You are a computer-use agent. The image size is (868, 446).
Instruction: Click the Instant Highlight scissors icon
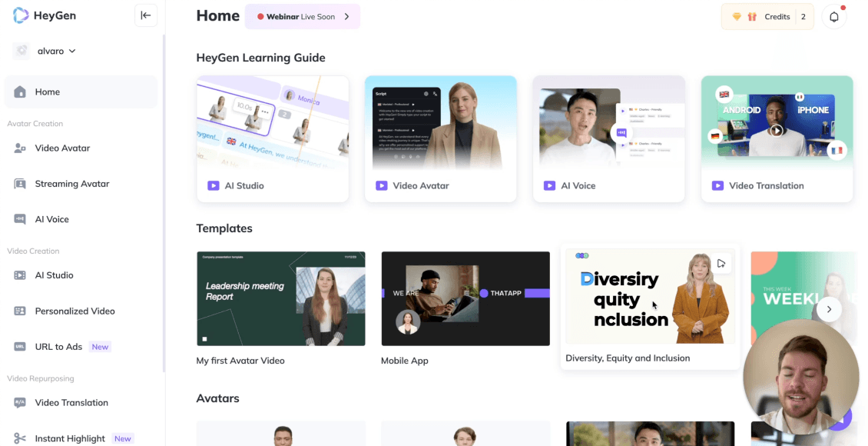click(x=20, y=438)
